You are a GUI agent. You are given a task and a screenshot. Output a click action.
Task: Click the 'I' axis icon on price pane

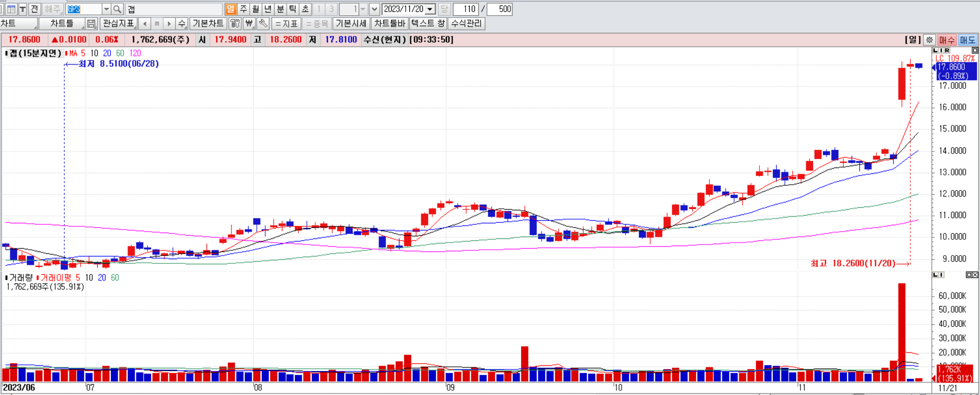[x=941, y=50]
